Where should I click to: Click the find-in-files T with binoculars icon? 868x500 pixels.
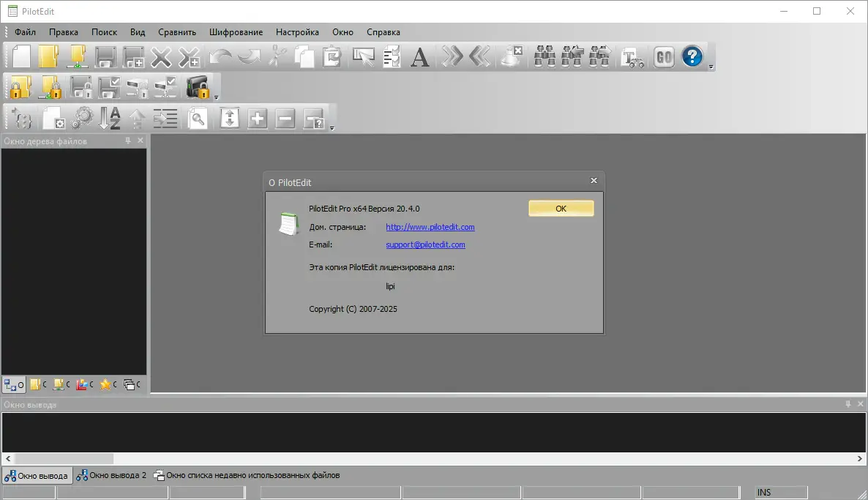tap(632, 57)
